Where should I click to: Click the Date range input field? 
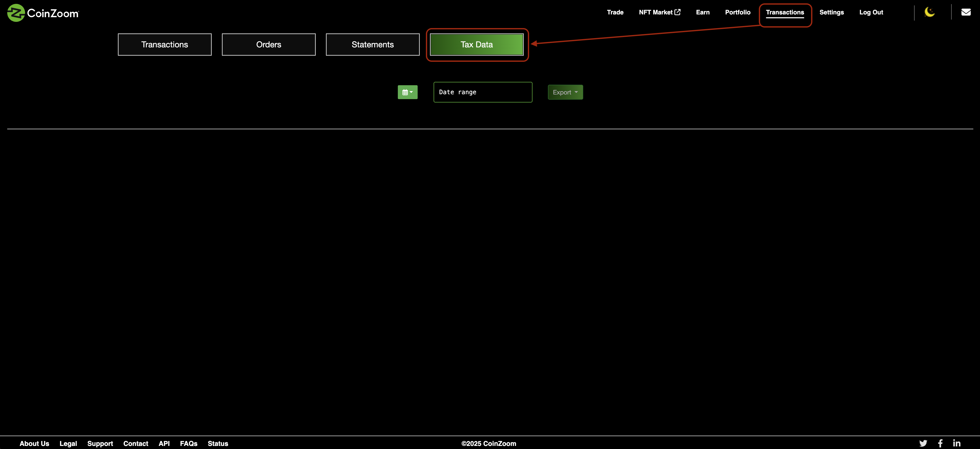[x=482, y=92]
